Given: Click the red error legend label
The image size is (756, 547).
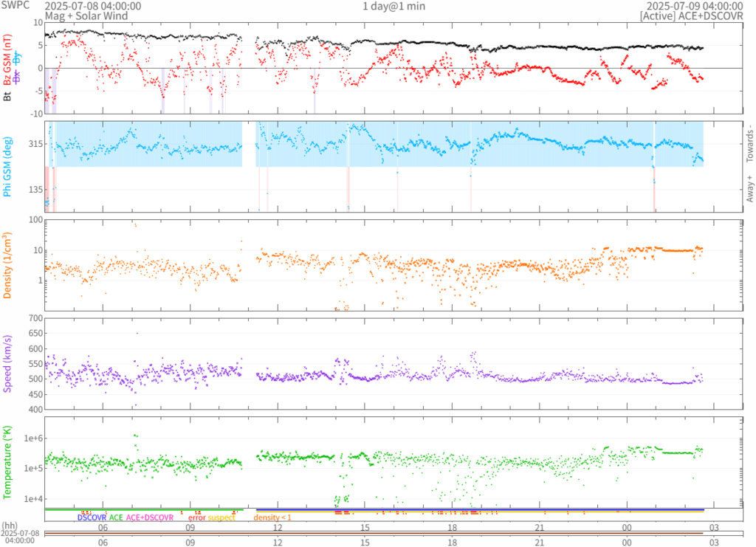Looking at the screenshot, I should coord(196,518).
